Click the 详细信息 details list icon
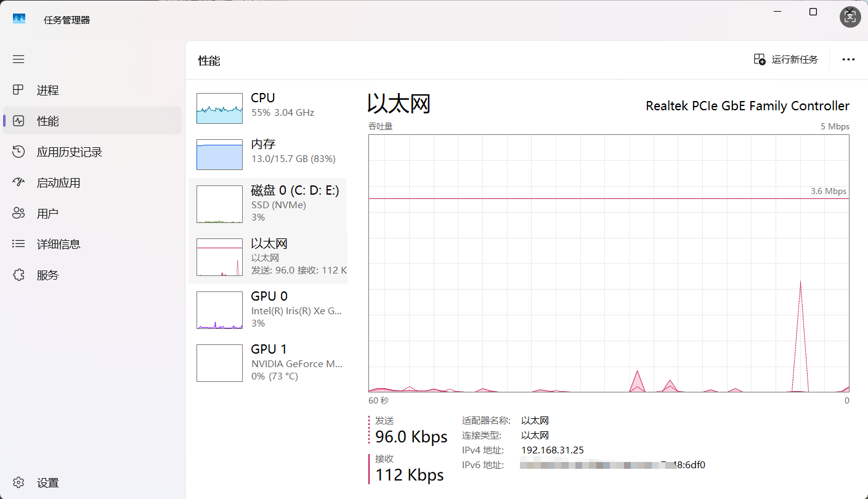This screenshot has height=499, width=868. click(x=18, y=245)
